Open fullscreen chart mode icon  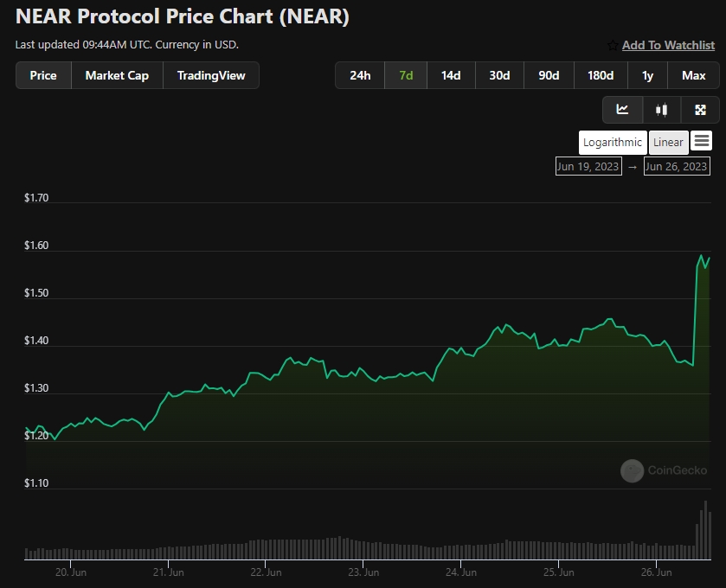700,110
